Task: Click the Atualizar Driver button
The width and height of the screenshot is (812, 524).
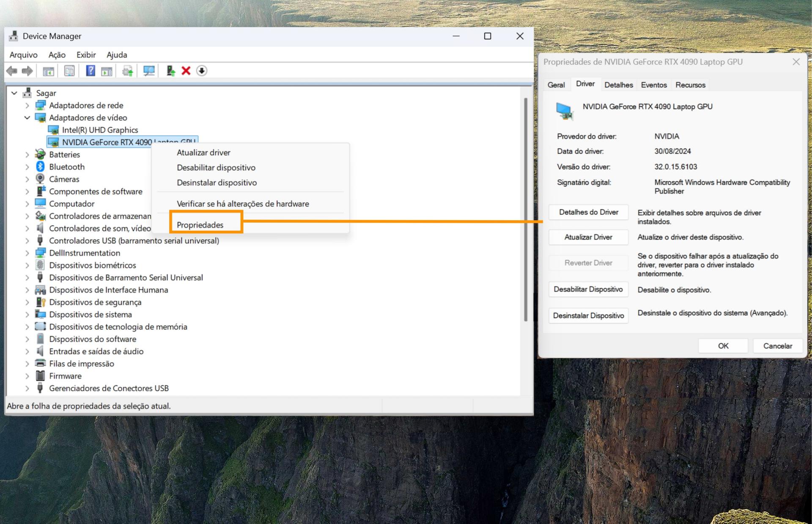Action: [588, 237]
